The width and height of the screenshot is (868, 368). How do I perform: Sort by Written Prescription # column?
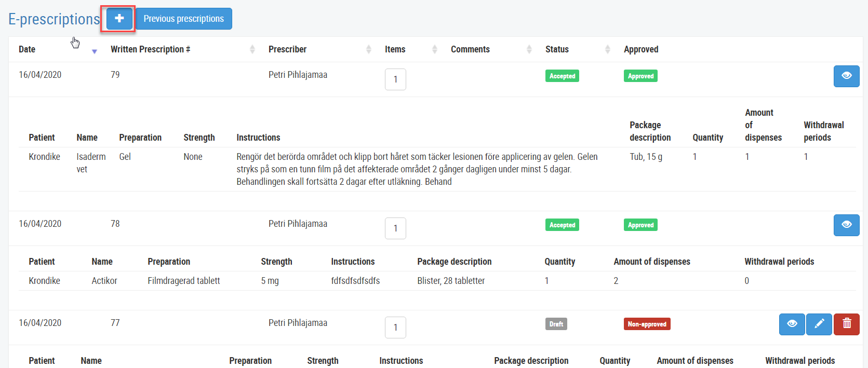(x=252, y=49)
